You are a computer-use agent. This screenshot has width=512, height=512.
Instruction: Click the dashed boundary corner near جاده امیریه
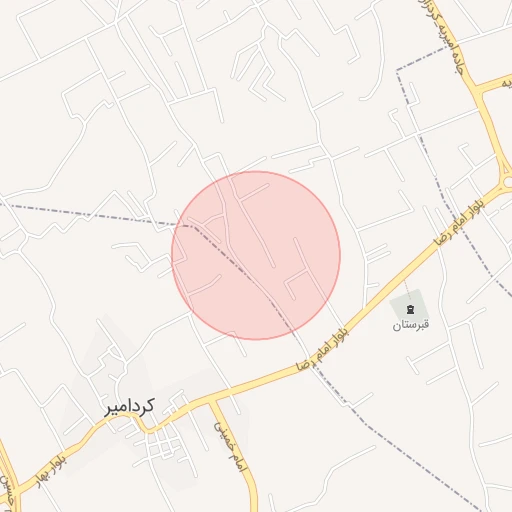tap(397, 70)
